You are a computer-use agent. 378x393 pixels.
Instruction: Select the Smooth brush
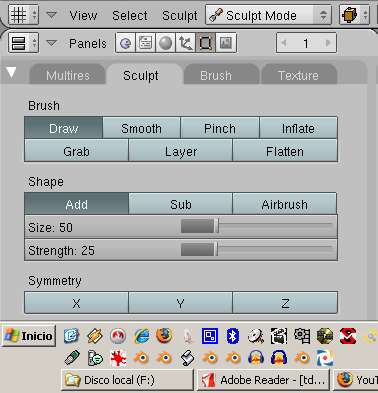click(141, 128)
